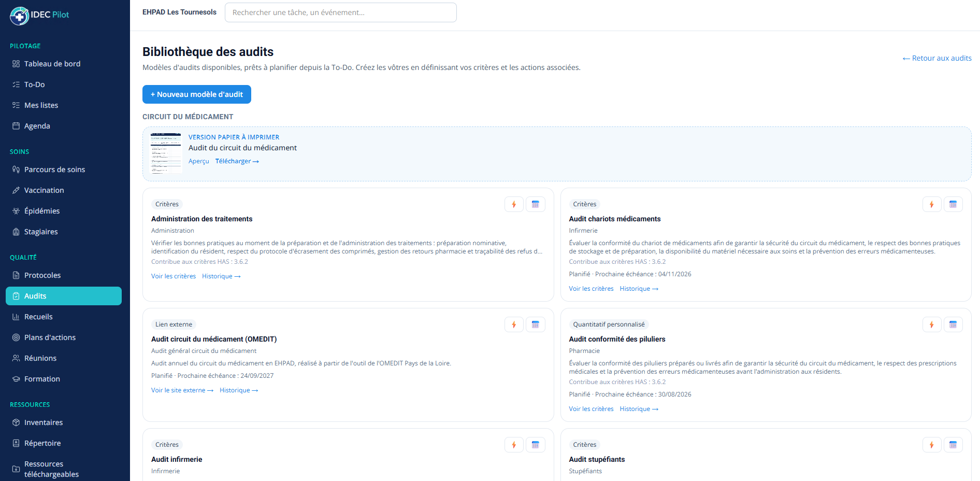Click calendar icon on Audit circuit du médicament (OMEDIT)

(x=536, y=324)
